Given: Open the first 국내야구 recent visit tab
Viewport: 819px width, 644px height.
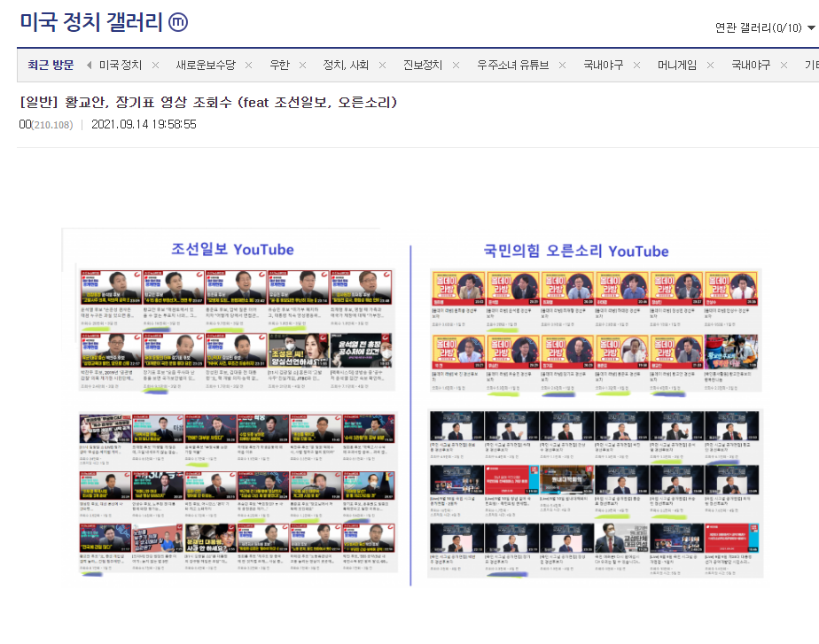Looking at the screenshot, I should 604,66.
